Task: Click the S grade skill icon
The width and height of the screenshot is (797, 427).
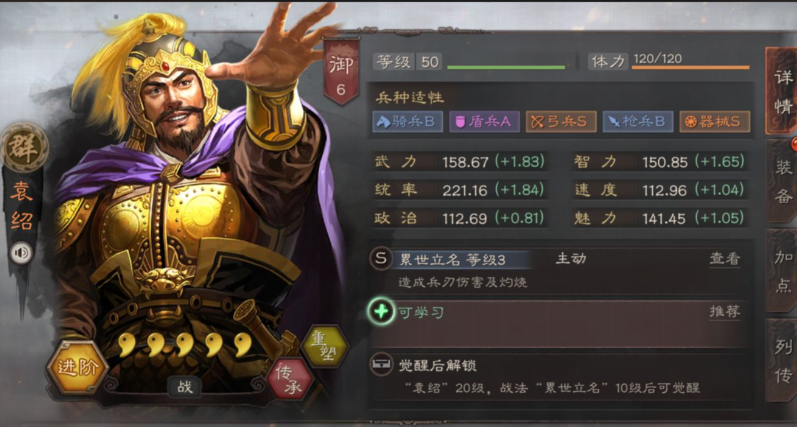Action: click(381, 258)
